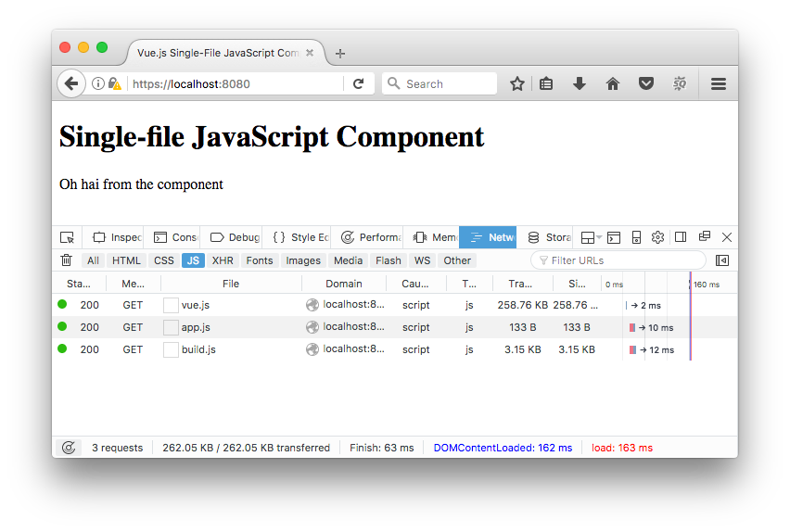Turn off the JS request filter
790x532 pixels.
(x=193, y=260)
